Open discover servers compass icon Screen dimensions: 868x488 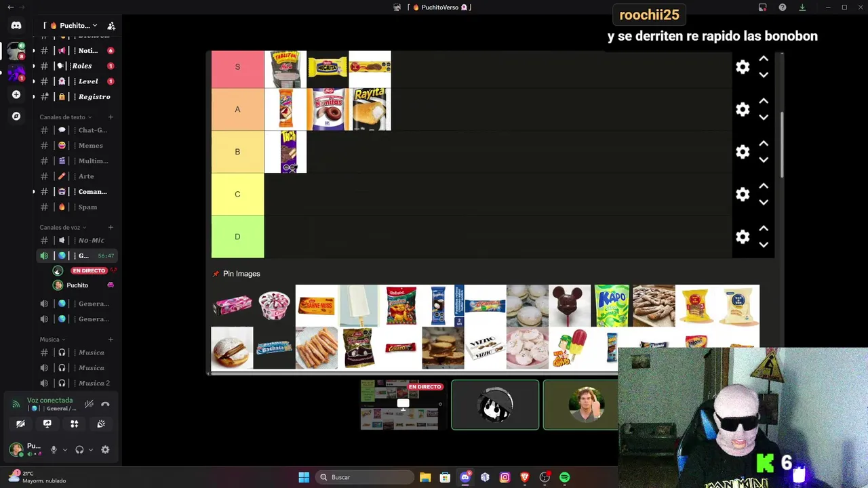coord(16,116)
